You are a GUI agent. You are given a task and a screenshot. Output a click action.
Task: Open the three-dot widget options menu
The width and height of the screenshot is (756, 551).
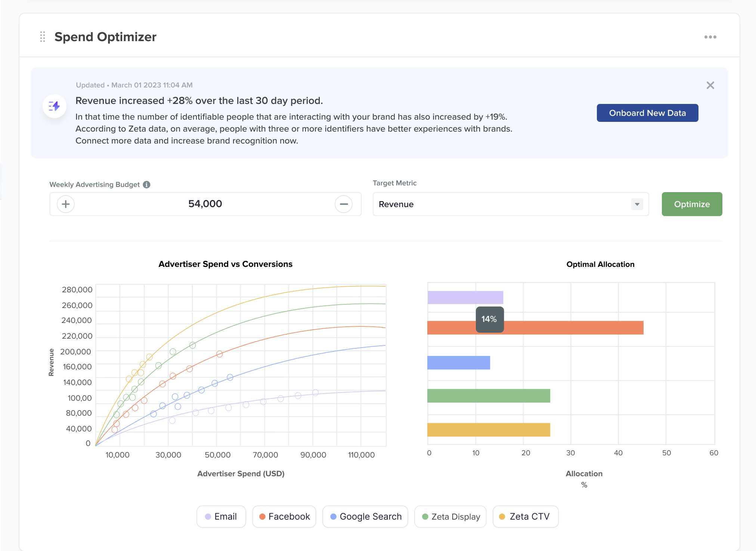click(x=710, y=37)
